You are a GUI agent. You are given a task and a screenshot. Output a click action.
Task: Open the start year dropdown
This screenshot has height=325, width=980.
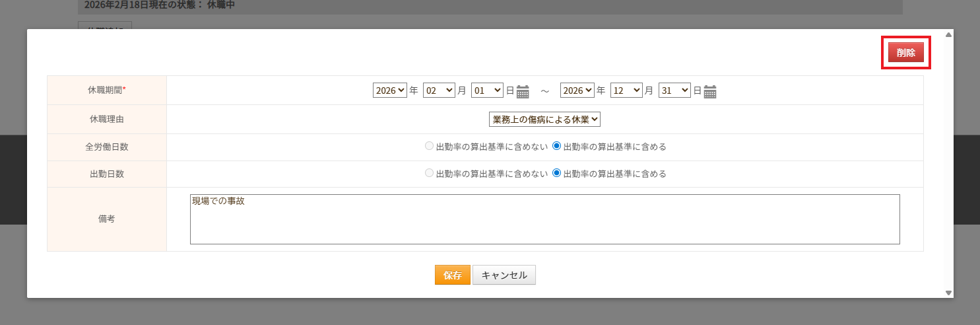click(x=389, y=90)
